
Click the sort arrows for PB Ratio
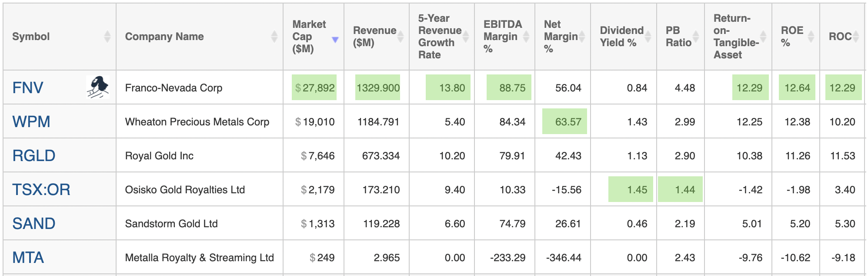(696, 37)
